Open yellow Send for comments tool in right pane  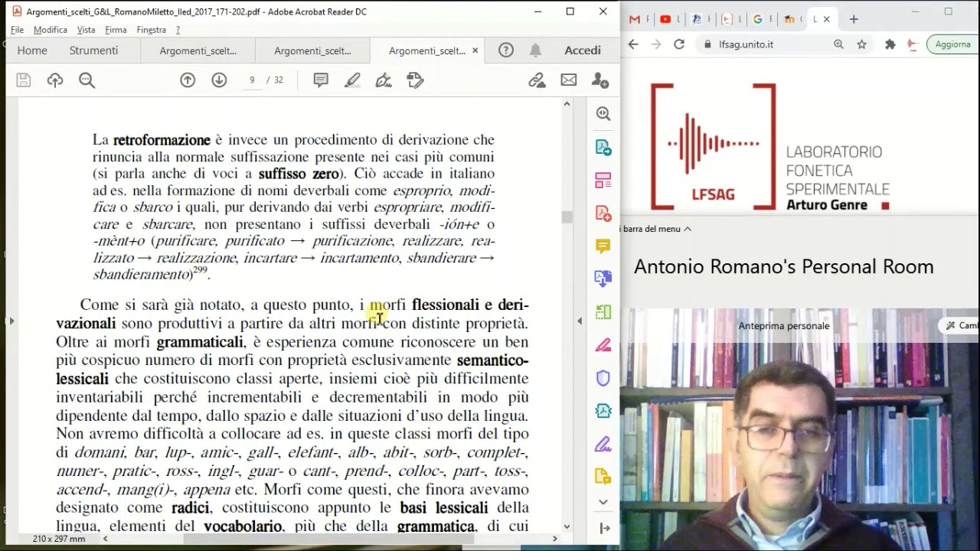[x=603, y=477]
